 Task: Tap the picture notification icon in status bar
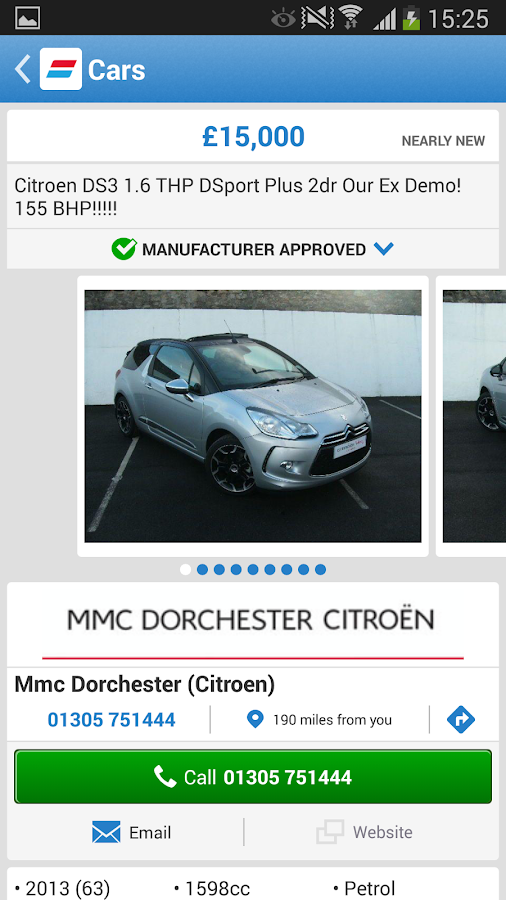pyautogui.click(x=27, y=18)
